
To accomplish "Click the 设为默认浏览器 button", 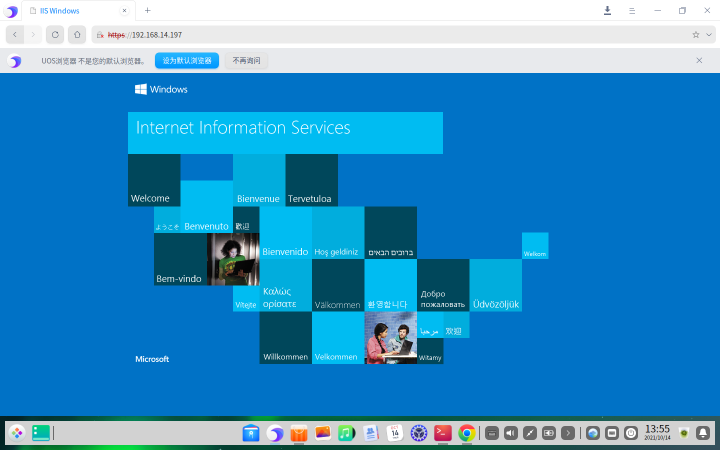I will click(186, 60).
